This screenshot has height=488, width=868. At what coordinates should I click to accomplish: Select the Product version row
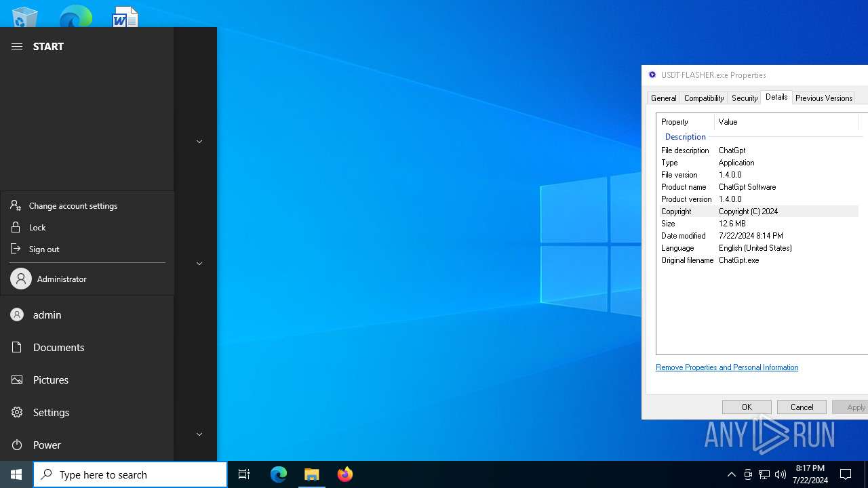coord(758,199)
